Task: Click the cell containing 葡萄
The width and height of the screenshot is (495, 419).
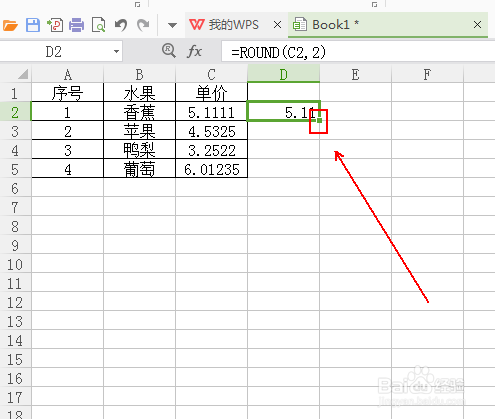Action: pyautogui.click(x=139, y=169)
